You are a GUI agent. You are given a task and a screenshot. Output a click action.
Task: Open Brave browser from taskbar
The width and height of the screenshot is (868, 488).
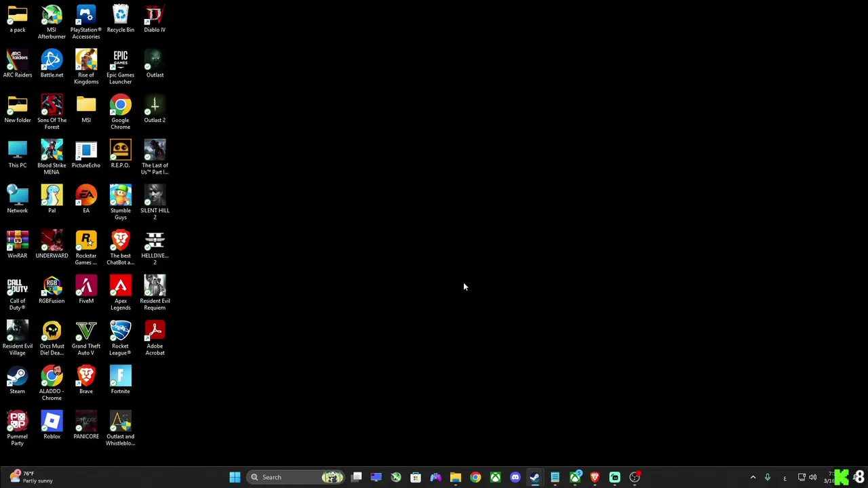coord(595,477)
